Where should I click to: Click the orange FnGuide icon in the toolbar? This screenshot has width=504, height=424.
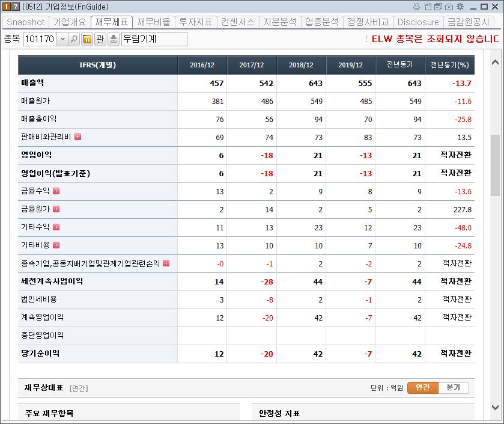coord(88,38)
